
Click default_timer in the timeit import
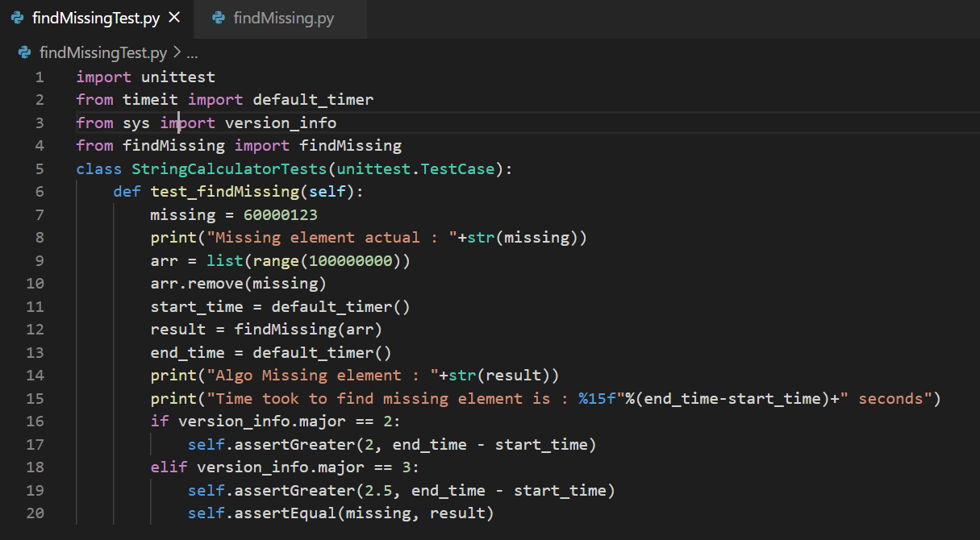(312, 99)
